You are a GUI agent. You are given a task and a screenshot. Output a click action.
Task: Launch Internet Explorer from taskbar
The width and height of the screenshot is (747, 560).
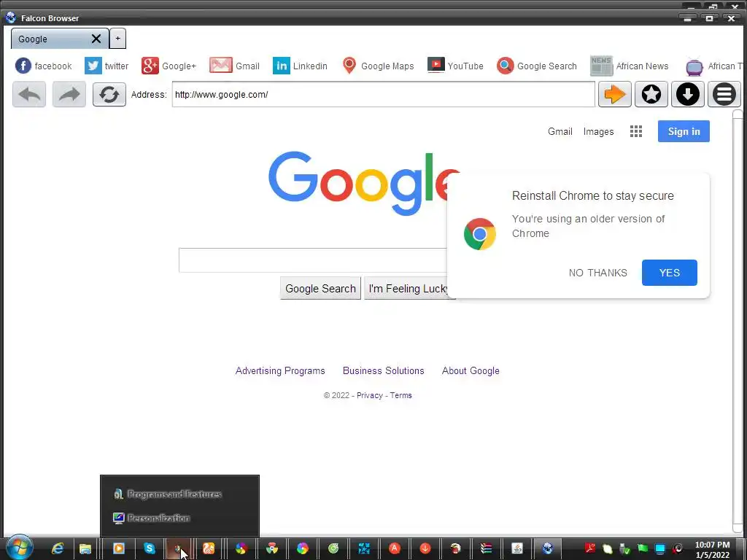[x=58, y=548]
